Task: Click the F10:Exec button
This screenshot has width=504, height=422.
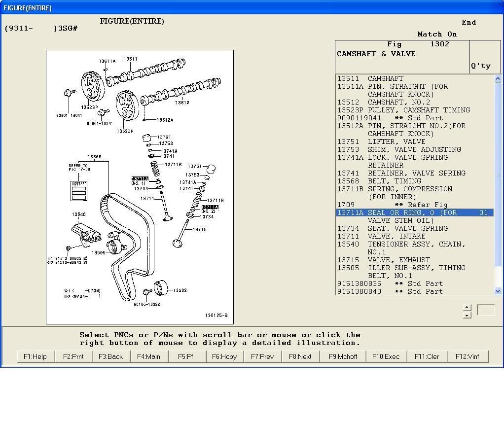Action: [x=386, y=356]
